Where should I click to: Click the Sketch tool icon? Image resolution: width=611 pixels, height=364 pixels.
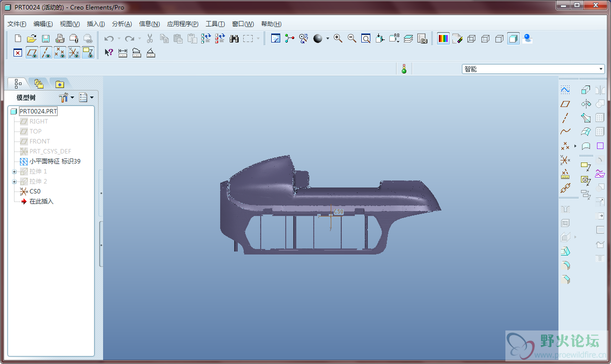(x=565, y=90)
